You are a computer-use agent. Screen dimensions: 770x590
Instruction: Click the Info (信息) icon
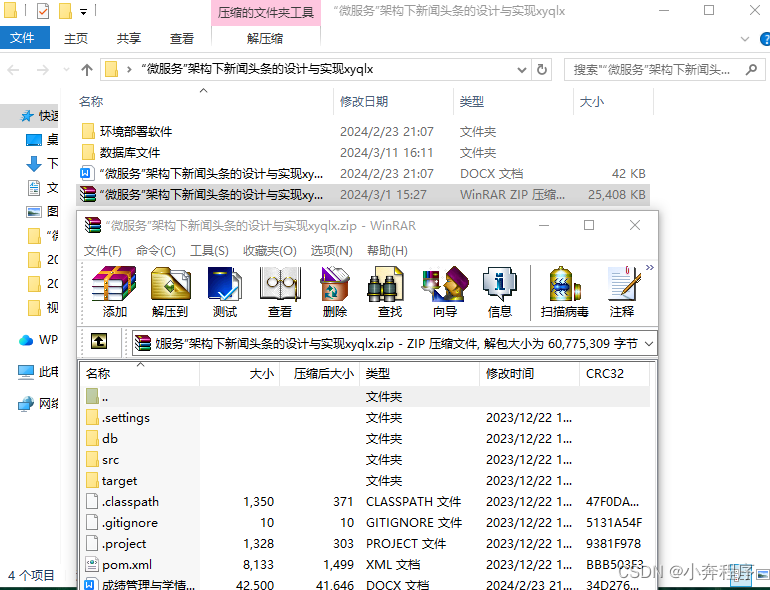point(500,292)
